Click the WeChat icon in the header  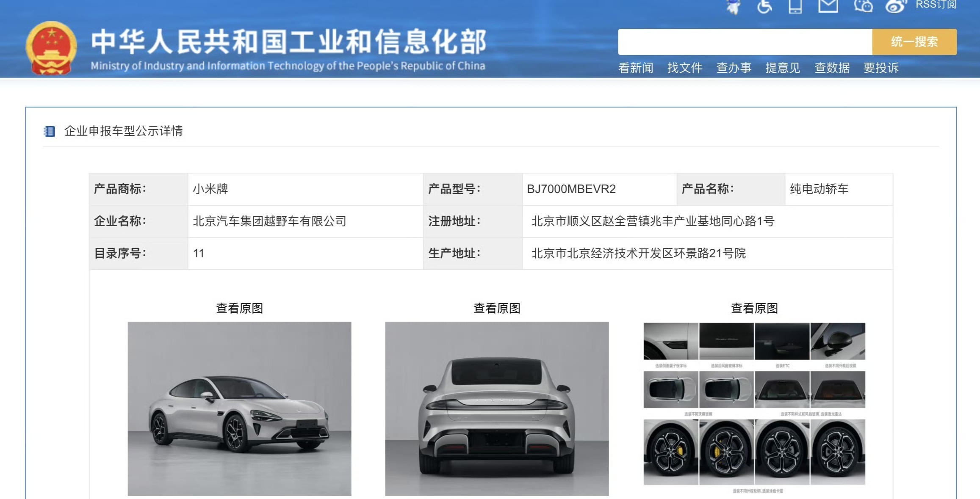tap(863, 6)
